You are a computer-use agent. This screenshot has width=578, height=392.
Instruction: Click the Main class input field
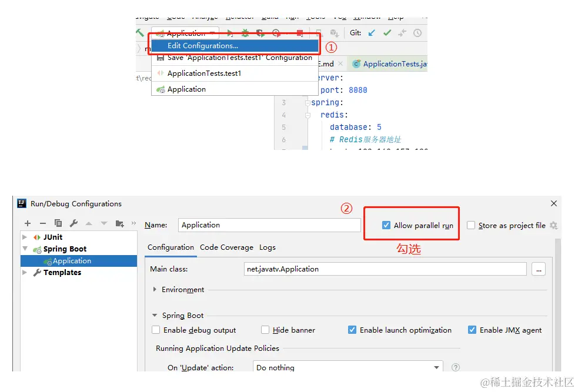click(385, 269)
